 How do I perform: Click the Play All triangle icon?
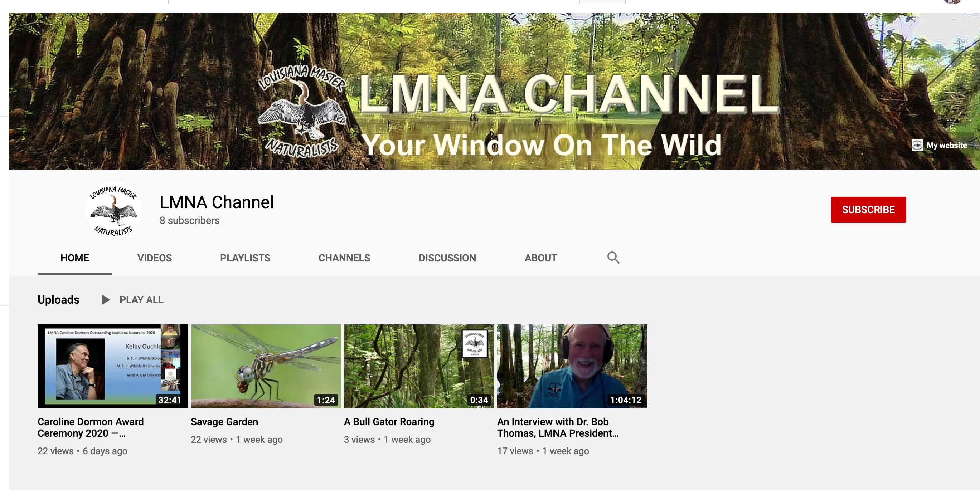tap(106, 300)
